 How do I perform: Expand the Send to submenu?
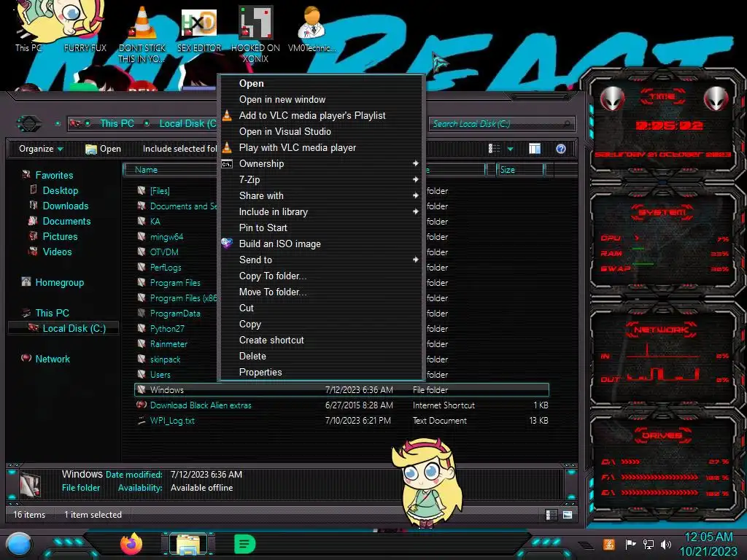[320, 260]
